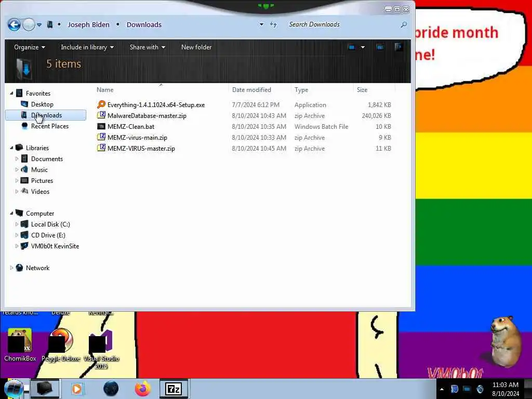532x399 pixels.
Task: Open Visual Studio 2015 desktop shortcut
Action: click(x=101, y=349)
